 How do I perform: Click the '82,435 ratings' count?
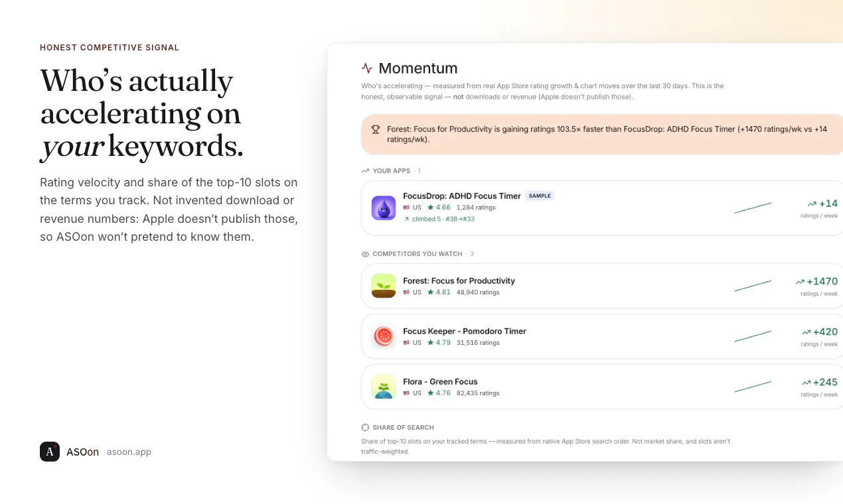coord(478,393)
